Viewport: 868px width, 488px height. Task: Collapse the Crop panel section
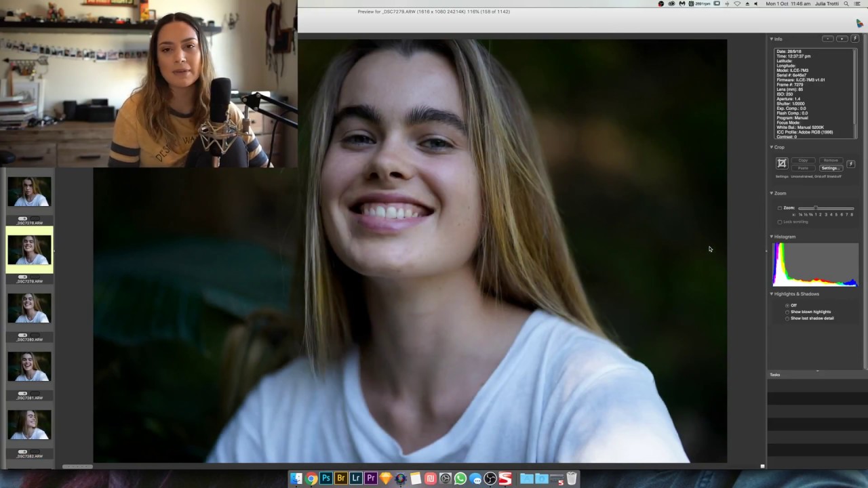pyautogui.click(x=772, y=147)
